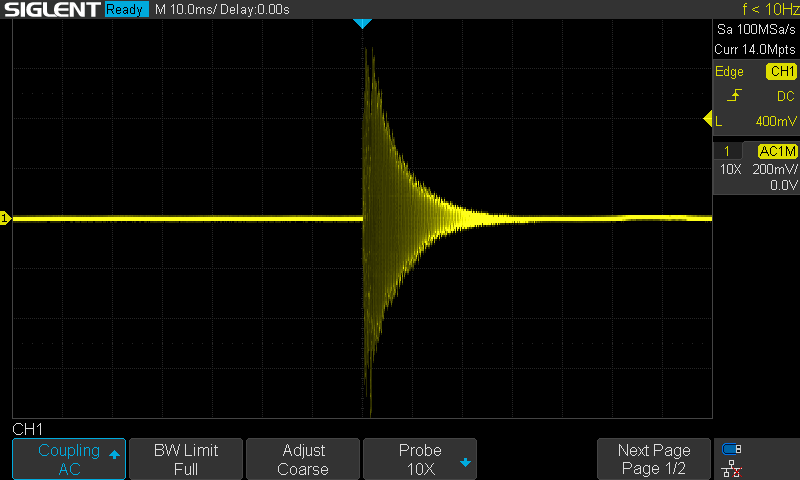Click the 400mV trigger level value
This screenshot has width=800, height=480.
pyautogui.click(x=775, y=121)
